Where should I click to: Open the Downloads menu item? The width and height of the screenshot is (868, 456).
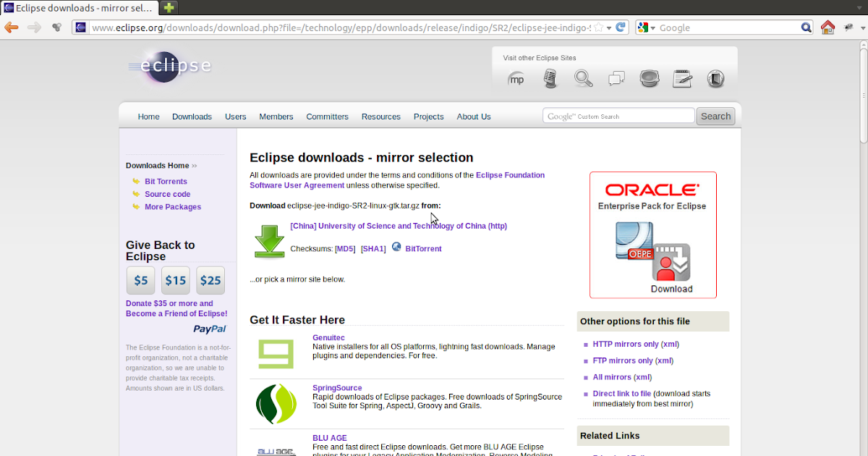[x=192, y=117]
